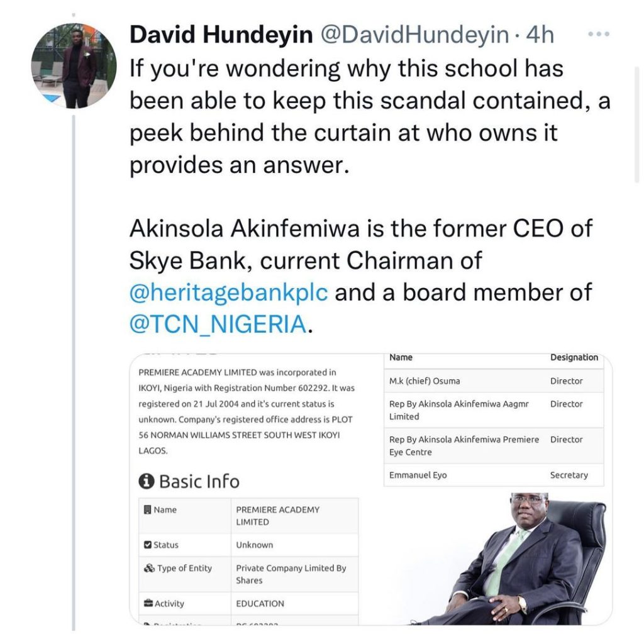Screen dimensions: 644x644
Task: Click the checkmark icon beside Status
Action: [148, 545]
